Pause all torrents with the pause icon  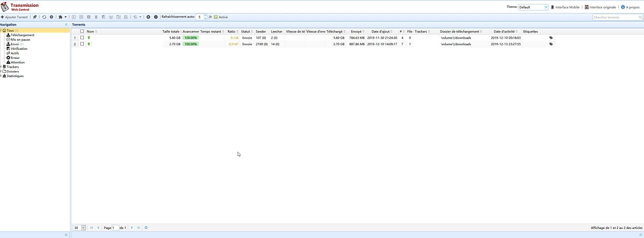[156, 17]
